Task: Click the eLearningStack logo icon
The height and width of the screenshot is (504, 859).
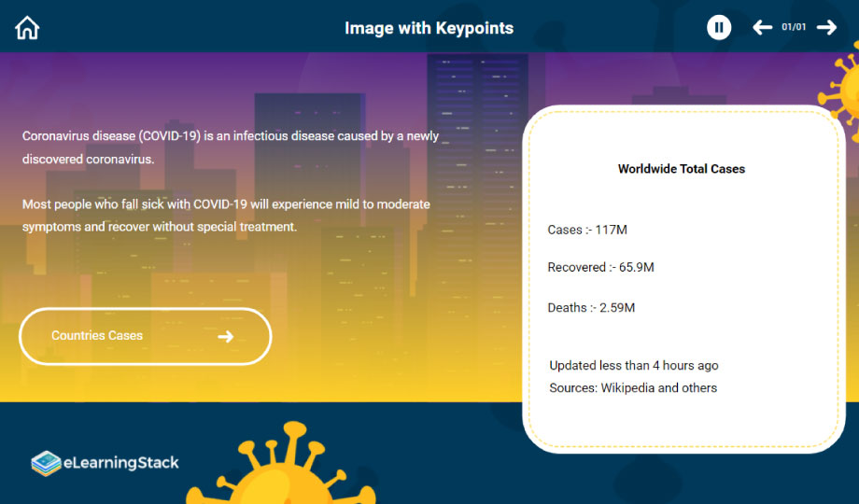Action: [x=45, y=463]
